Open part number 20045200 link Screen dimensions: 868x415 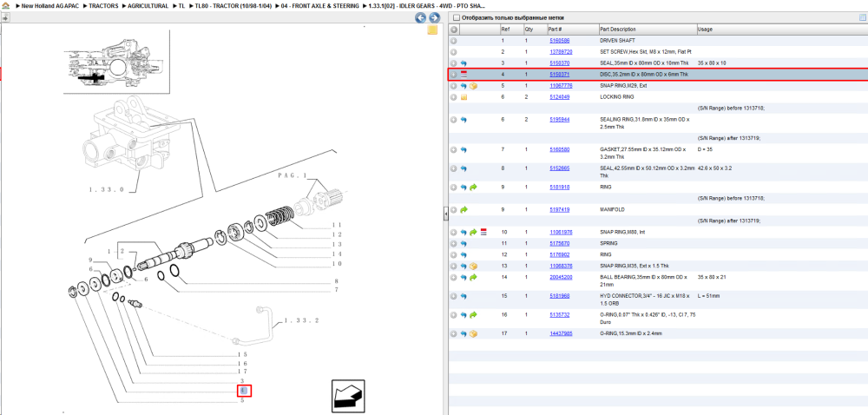[561, 277]
